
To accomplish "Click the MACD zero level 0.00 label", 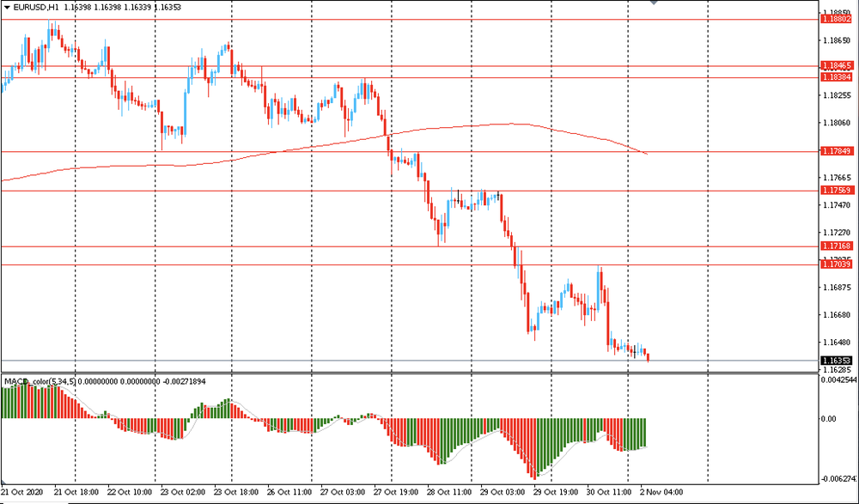I will click(x=830, y=419).
